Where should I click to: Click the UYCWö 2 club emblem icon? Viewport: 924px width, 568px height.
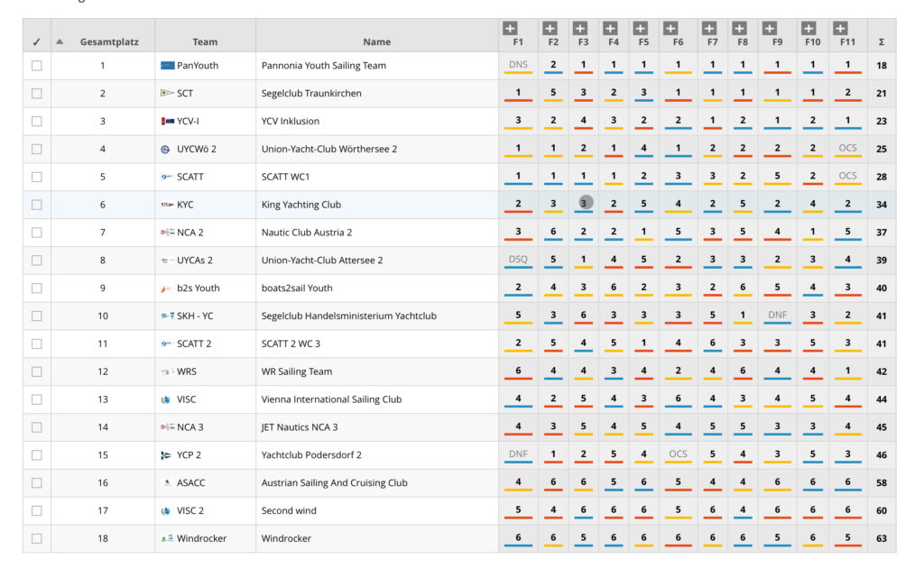[x=166, y=150]
